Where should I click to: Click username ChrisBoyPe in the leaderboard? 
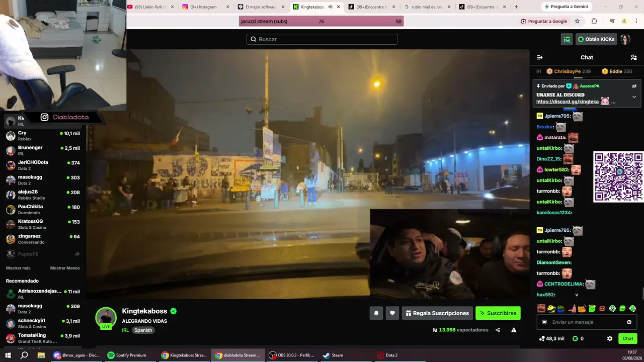pyautogui.click(x=568, y=71)
